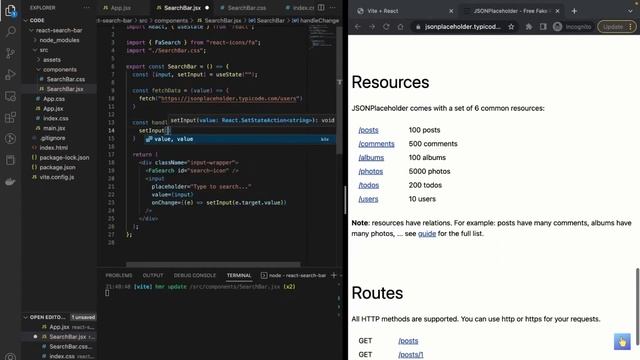This screenshot has height=360, width=640.
Task: Open a new browser tab
Action: point(574,11)
